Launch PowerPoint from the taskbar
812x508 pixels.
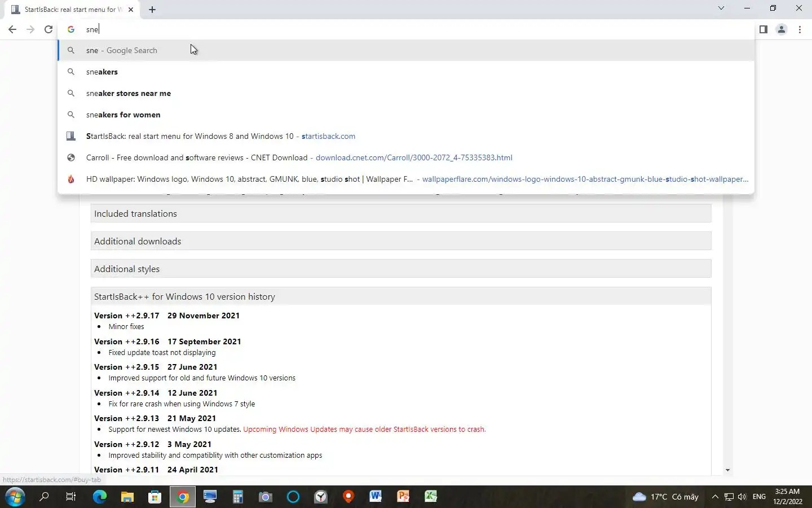point(404,497)
